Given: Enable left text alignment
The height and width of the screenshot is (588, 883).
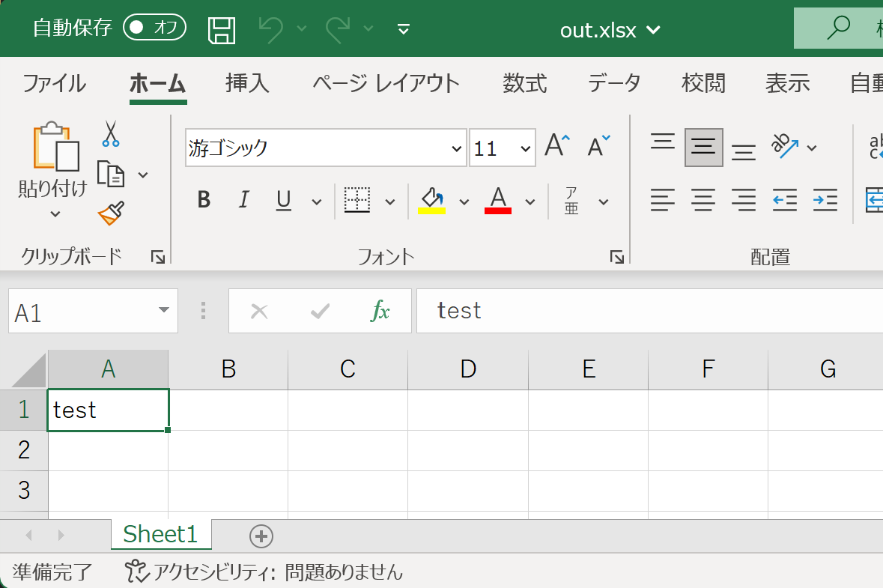Looking at the screenshot, I should 662,200.
